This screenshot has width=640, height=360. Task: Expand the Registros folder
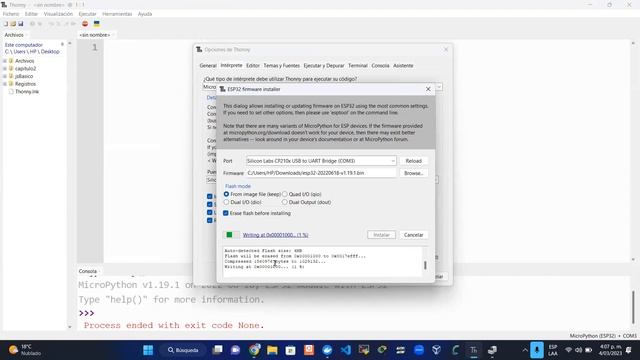point(5,84)
